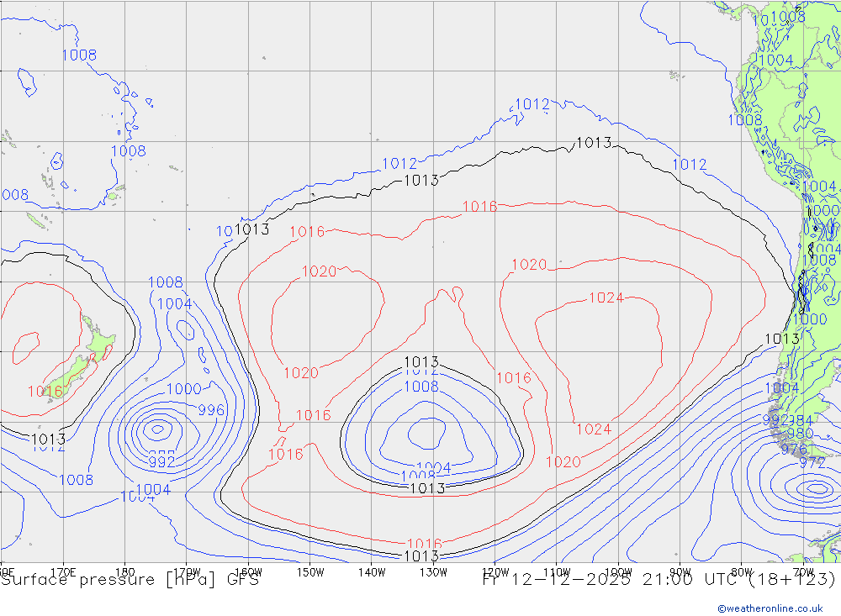Click the 972 isobar label
Screen dimensions: 841x616
[x=812, y=462]
